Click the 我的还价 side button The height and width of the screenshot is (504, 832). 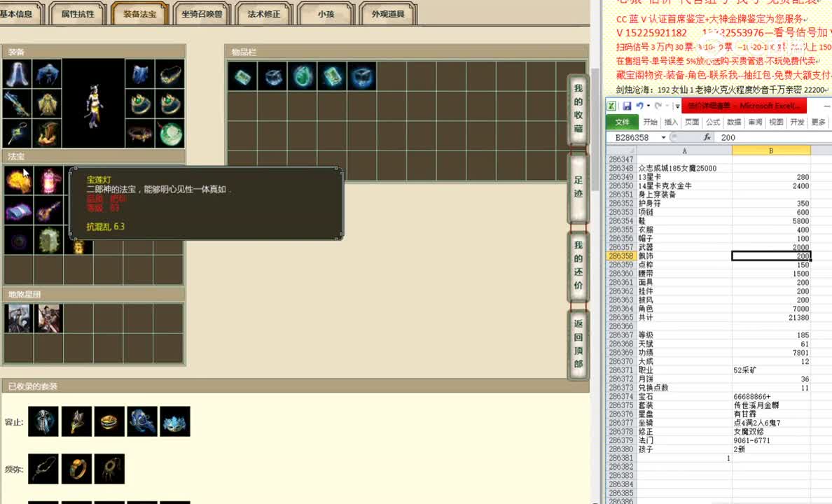578,265
